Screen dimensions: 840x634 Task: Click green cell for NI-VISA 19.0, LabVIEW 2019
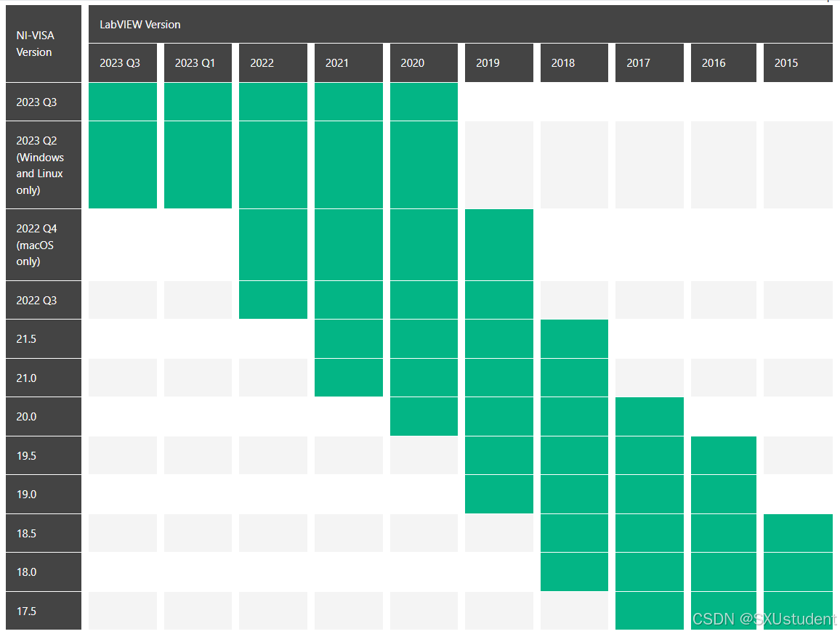coord(499,495)
